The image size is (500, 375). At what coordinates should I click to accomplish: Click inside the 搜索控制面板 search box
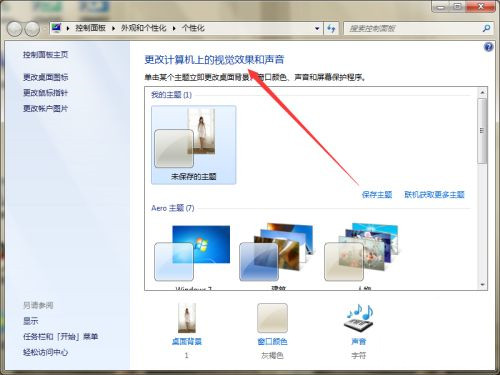413,29
